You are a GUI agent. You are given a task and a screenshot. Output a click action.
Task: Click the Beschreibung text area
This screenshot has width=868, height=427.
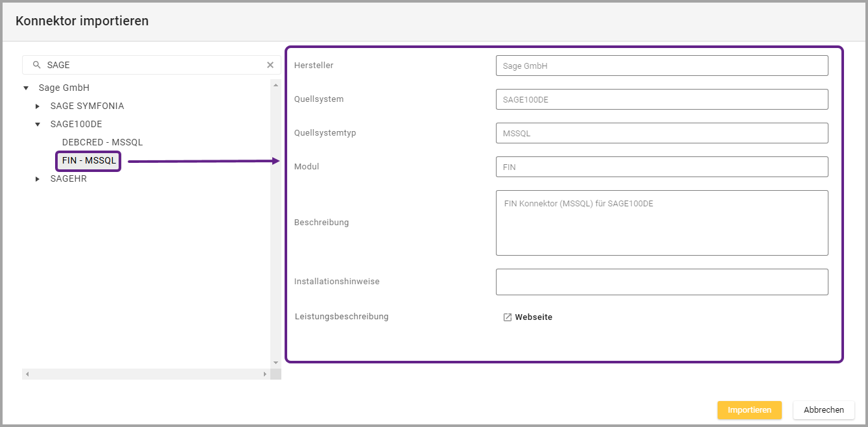click(662, 223)
